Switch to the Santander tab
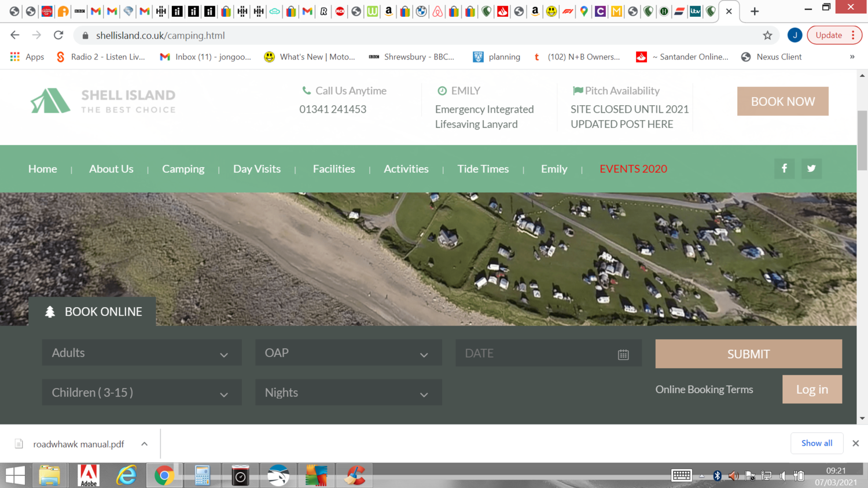The image size is (868, 488). pos(503,11)
